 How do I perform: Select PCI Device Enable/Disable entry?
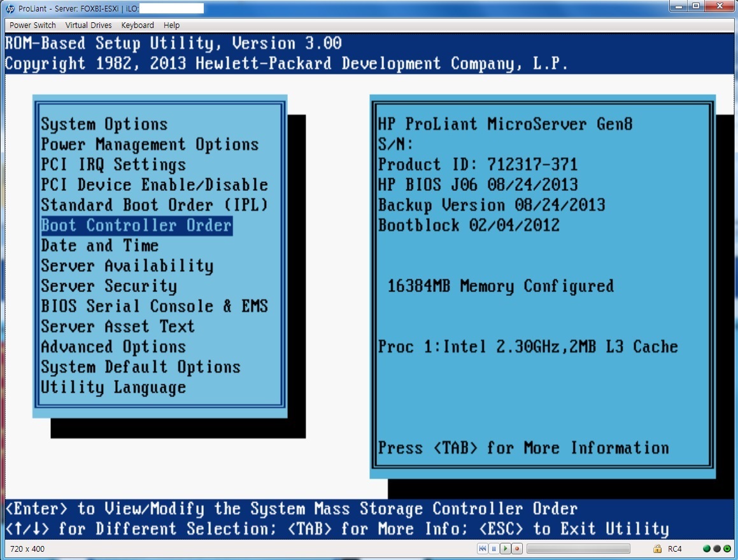[x=154, y=185]
